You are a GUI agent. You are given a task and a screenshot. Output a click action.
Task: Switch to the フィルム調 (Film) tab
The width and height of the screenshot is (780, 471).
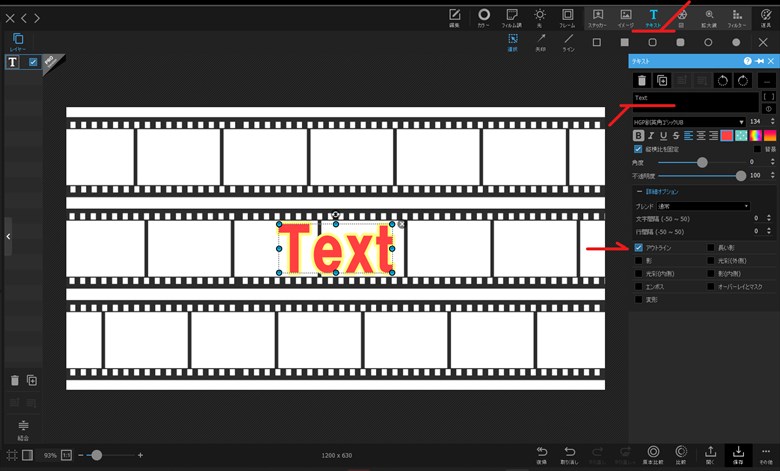click(x=511, y=17)
